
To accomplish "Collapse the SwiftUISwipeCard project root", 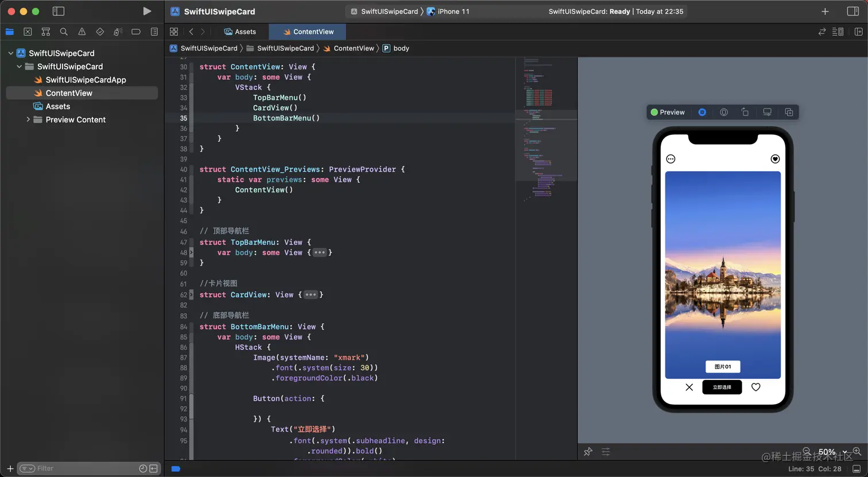I will click(x=11, y=53).
